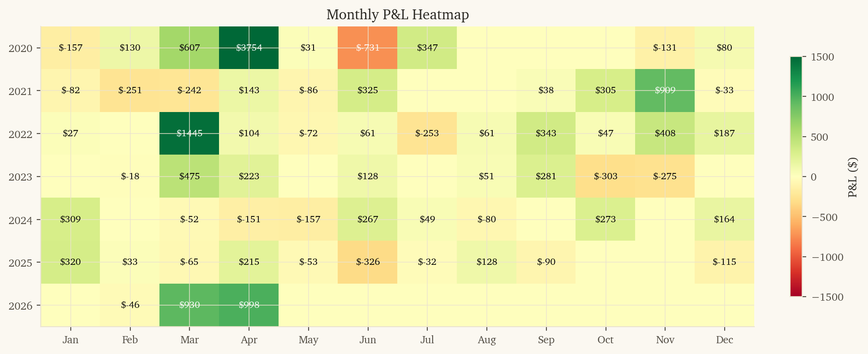868x354 pixels.
Task: Click the dark green top of colorbar
Action: pyautogui.click(x=795, y=60)
